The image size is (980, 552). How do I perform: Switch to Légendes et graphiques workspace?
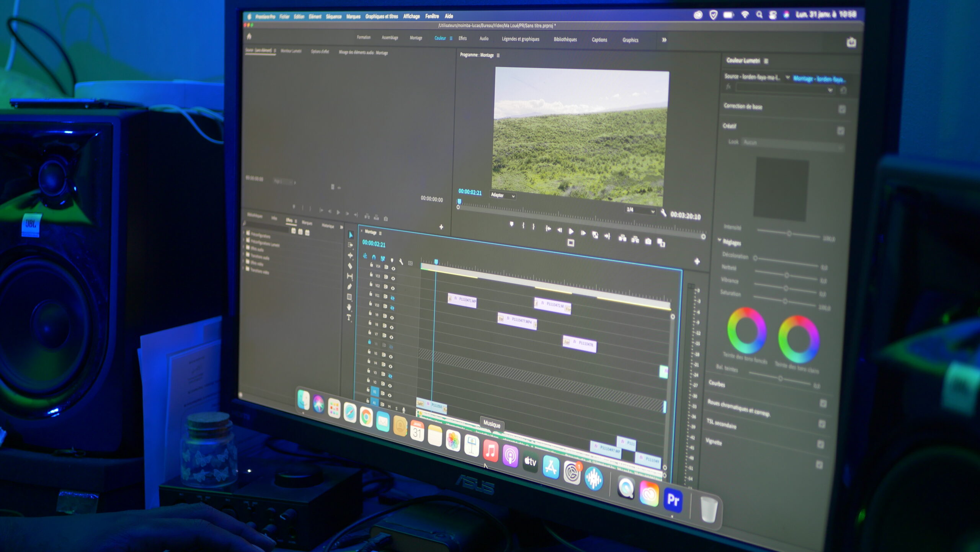point(521,39)
